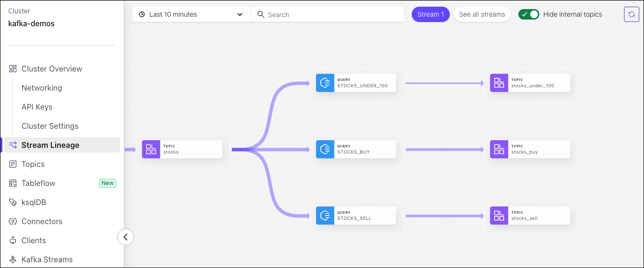Go to Topics in the sidebar
This screenshot has width=644, height=268.
(x=33, y=164)
